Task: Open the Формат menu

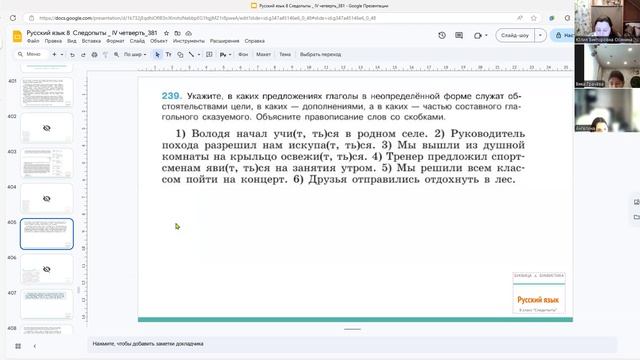Action: [115, 41]
